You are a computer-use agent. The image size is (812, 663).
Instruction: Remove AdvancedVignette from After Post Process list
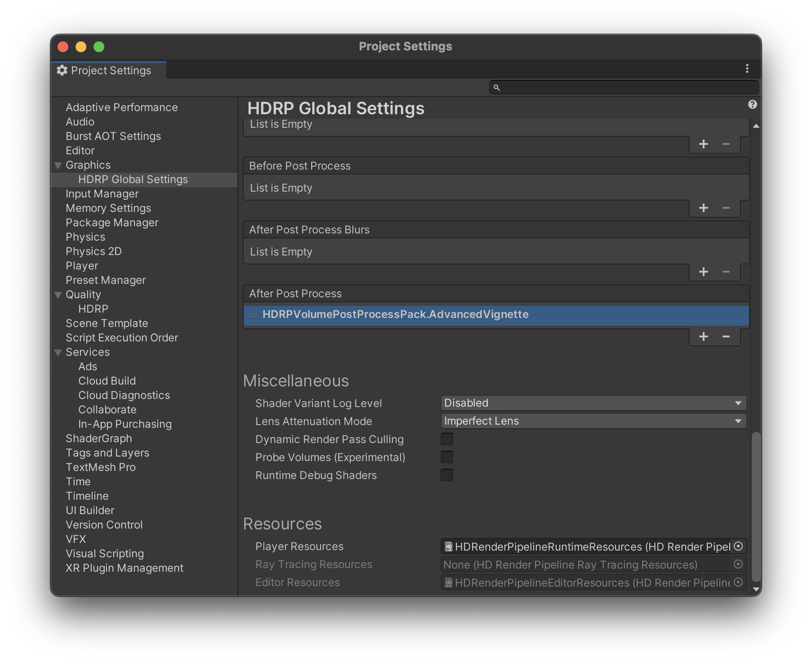[726, 336]
